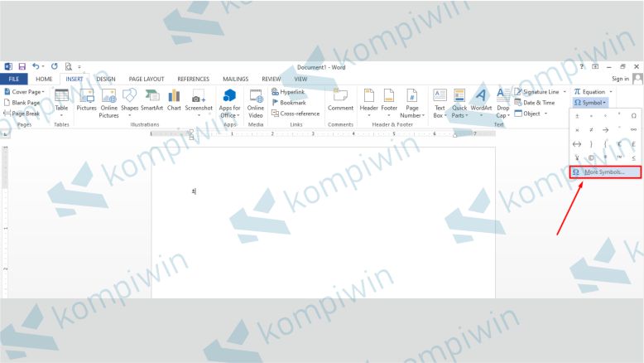Screen dimensions: 644x363
Task: Click the Object button
Action: tap(528, 113)
